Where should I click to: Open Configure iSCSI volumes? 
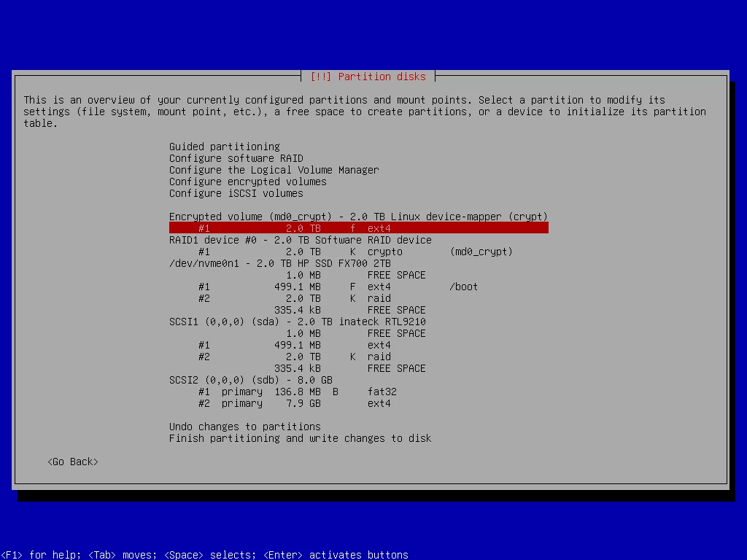(236, 193)
